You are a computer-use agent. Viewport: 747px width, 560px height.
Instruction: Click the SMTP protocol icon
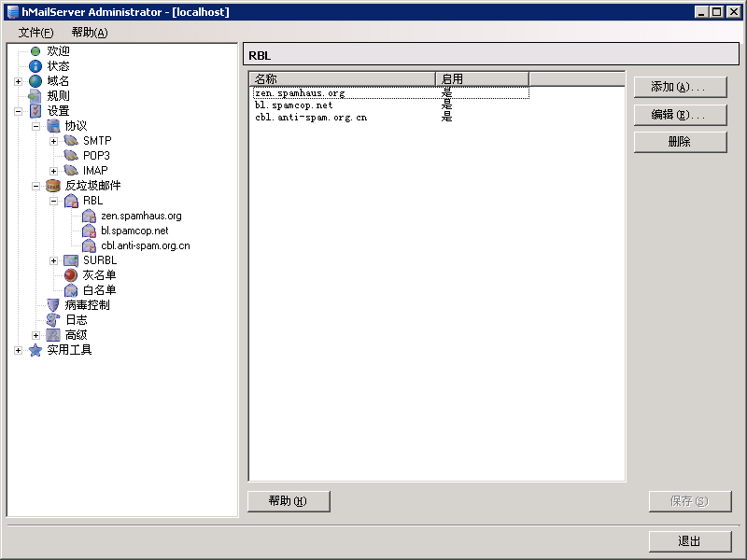tap(71, 141)
